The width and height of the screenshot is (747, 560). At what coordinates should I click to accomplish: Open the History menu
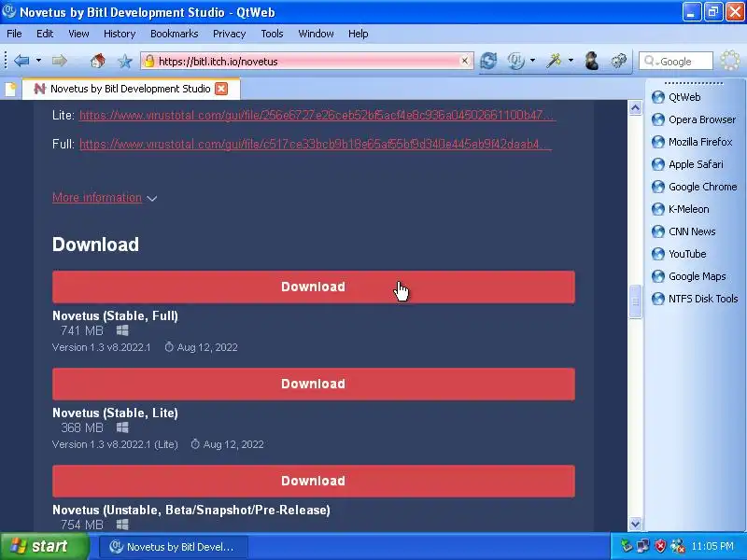coord(120,34)
